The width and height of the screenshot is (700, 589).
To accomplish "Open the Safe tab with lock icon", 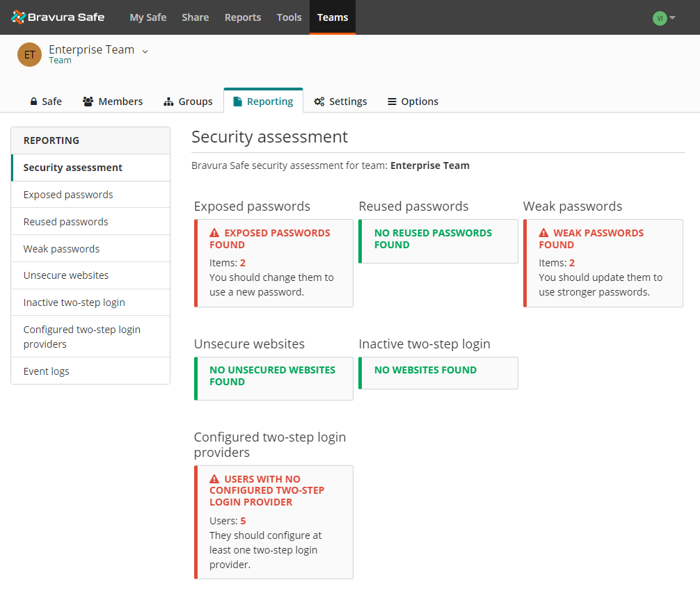I will click(x=46, y=102).
